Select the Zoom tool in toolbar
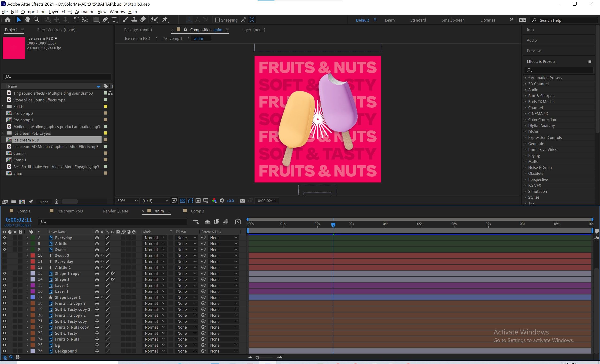The image size is (600, 364). click(x=36, y=20)
